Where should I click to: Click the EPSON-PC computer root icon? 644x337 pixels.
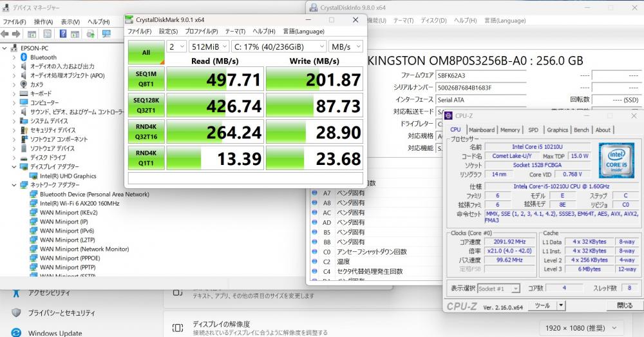click(14, 48)
